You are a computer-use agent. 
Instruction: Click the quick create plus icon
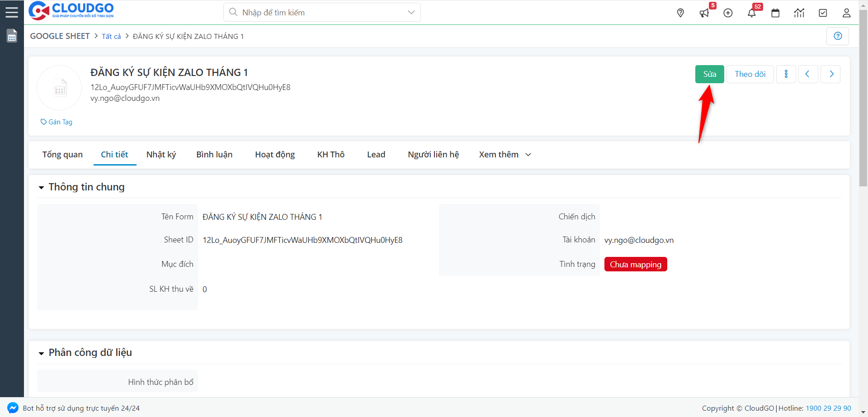tap(728, 13)
